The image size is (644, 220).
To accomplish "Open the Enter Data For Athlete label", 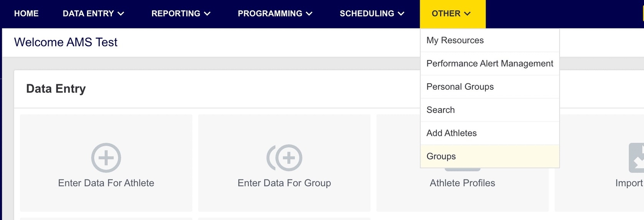I will pyautogui.click(x=106, y=183).
